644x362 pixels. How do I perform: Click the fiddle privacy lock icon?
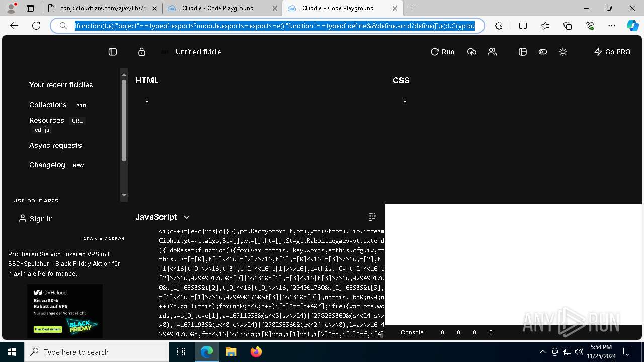click(x=142, y=52)
